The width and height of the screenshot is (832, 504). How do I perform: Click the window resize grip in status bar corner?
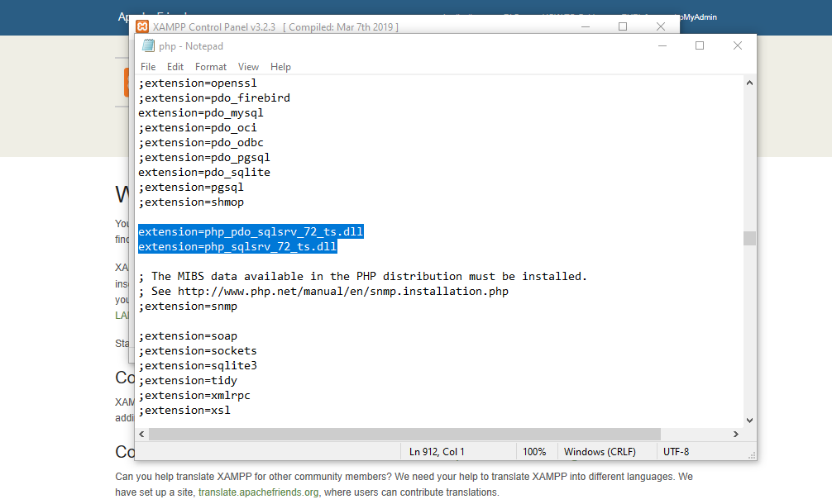tap(751, 455)
